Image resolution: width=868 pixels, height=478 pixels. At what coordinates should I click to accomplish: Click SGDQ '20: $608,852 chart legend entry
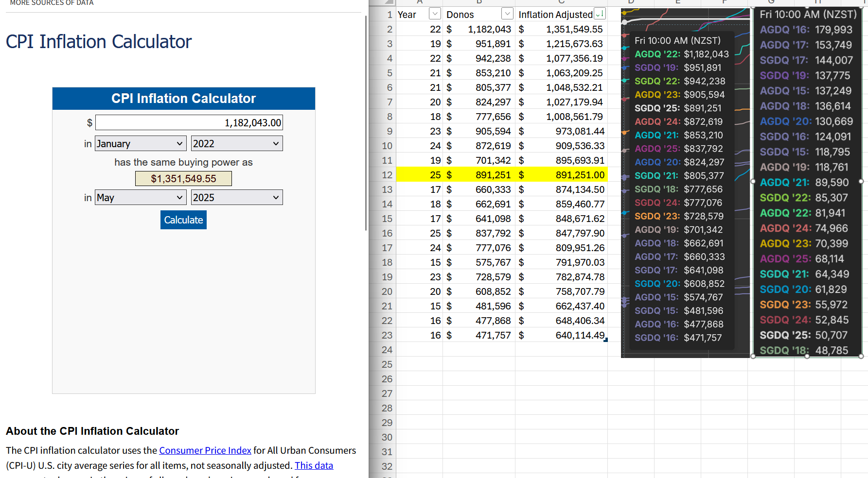(679, 283)
